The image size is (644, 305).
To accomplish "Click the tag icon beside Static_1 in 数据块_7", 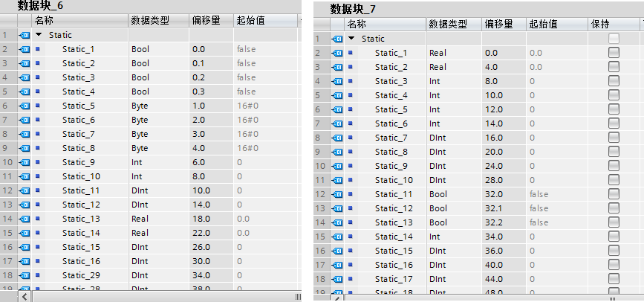I will pyautogui.click(x=337, y=53).
